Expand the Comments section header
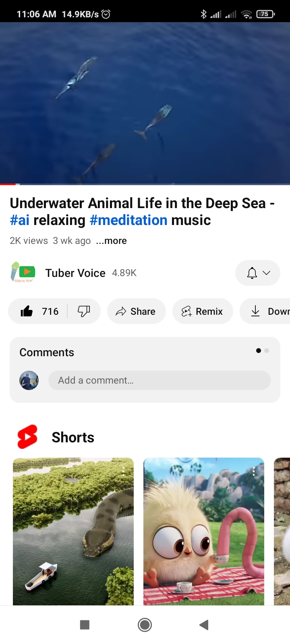Viewport: 290px width, 644px height. (47, 352)
